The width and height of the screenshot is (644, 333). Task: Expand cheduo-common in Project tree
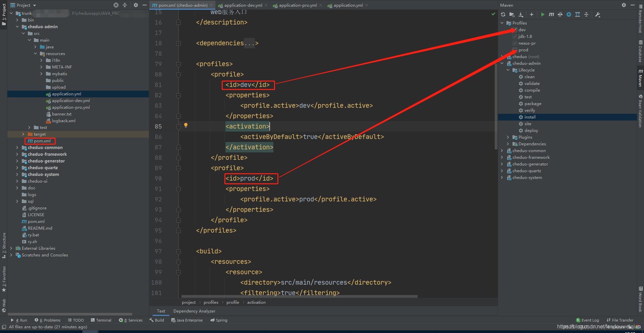pyautogui.click(x=17, y=148)
